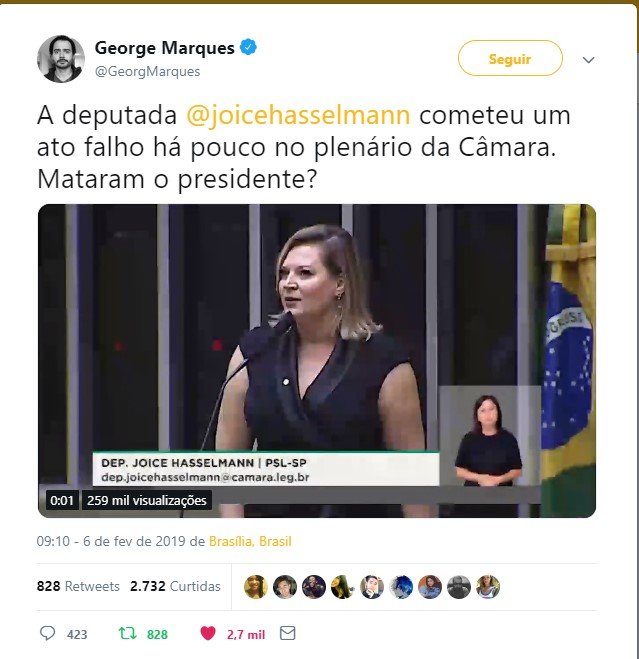Click the 259 mil visualizações label
Viewport: 639px width, 659px height.
(x=147, y=500)
